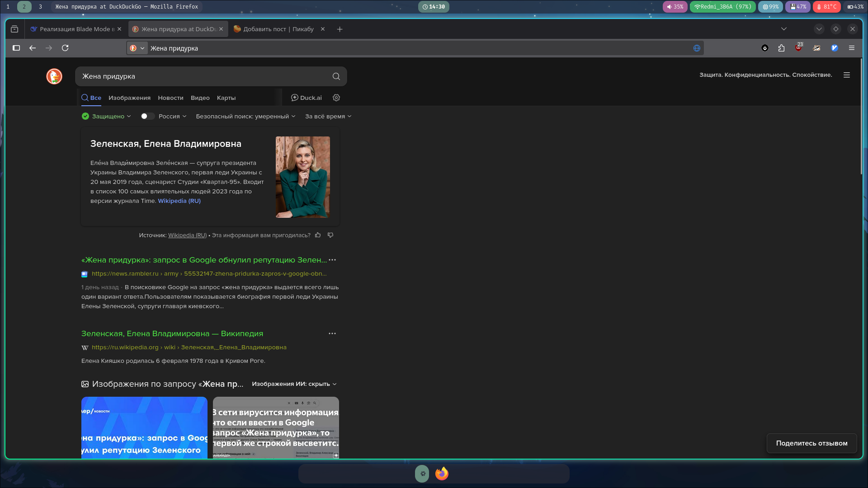Click thumbs up feedback icon
Viewport: 868px width, 488px height.
click(318, 235)
